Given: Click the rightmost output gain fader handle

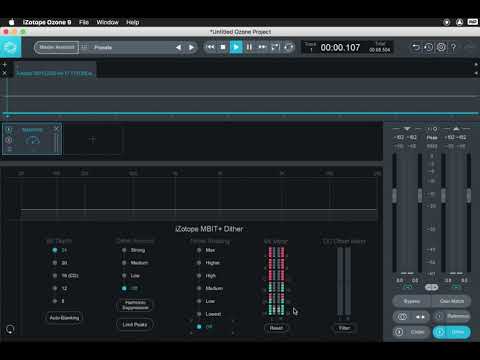Looking at the screenshot, I should coord(469,195).
